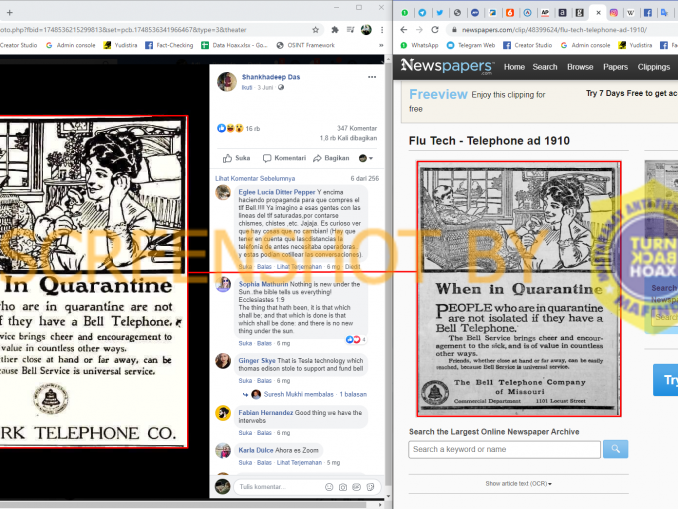
Task: View reactions on Sophia Mathurin's comment
Action: click(356, 339)
